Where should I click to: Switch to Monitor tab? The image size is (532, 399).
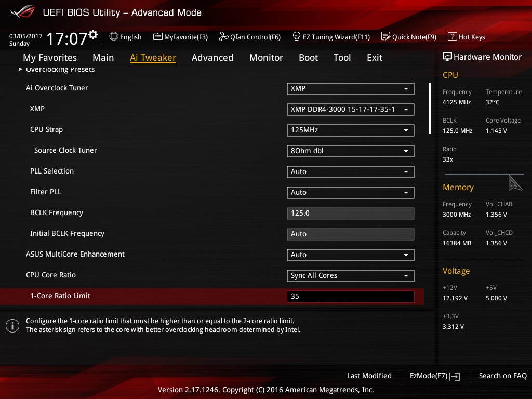click(x=266, y=58)
